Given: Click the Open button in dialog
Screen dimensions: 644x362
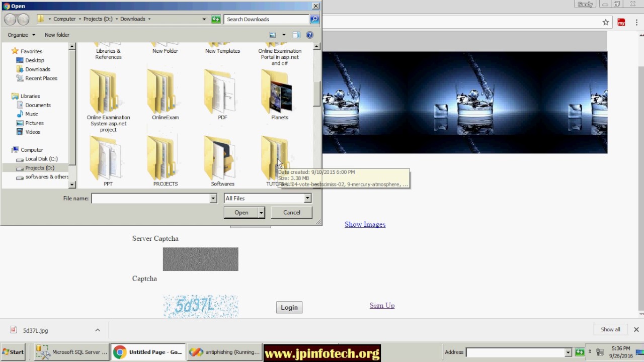Looking at the screenshot, I should tap(242, 213).
